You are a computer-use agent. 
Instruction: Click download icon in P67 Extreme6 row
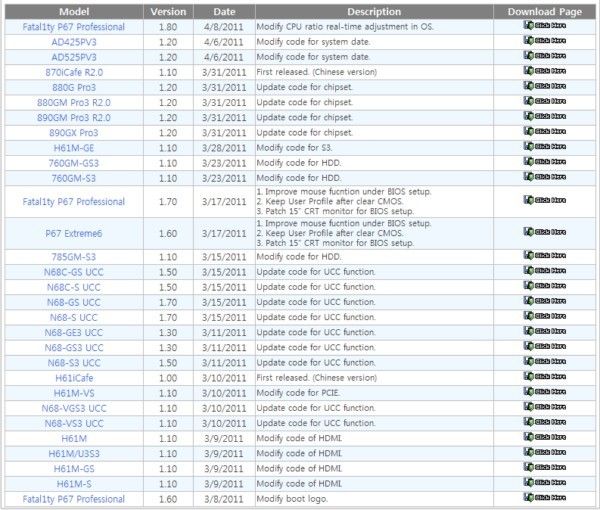pos(545,232)
